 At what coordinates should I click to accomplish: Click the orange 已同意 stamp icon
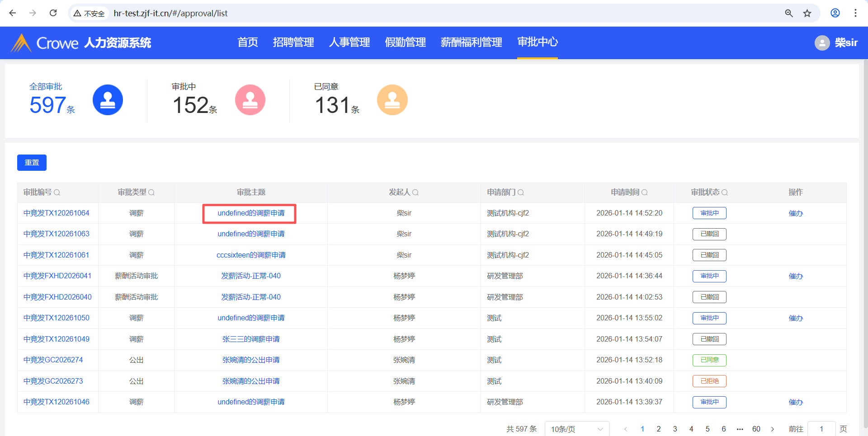tap(392, 100)
